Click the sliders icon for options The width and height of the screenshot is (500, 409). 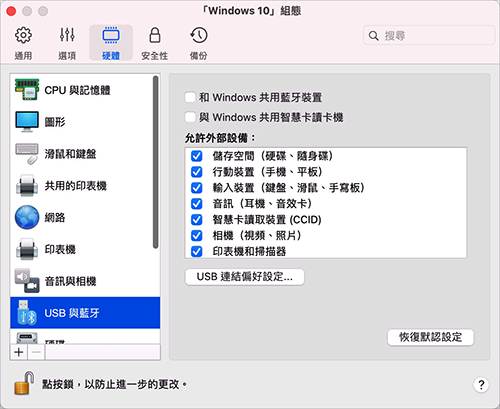click(x=67, y=35)
